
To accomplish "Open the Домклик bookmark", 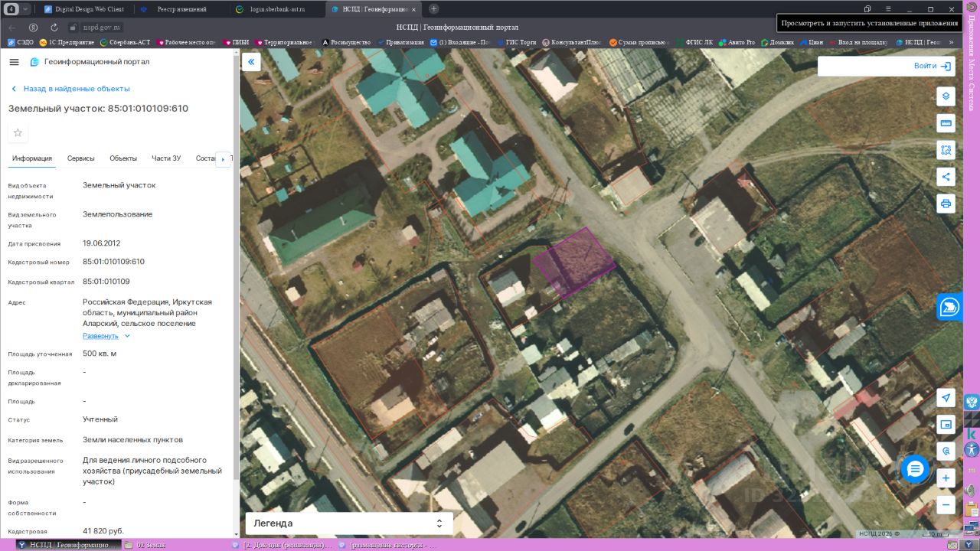I will click(x=777, y=42).
